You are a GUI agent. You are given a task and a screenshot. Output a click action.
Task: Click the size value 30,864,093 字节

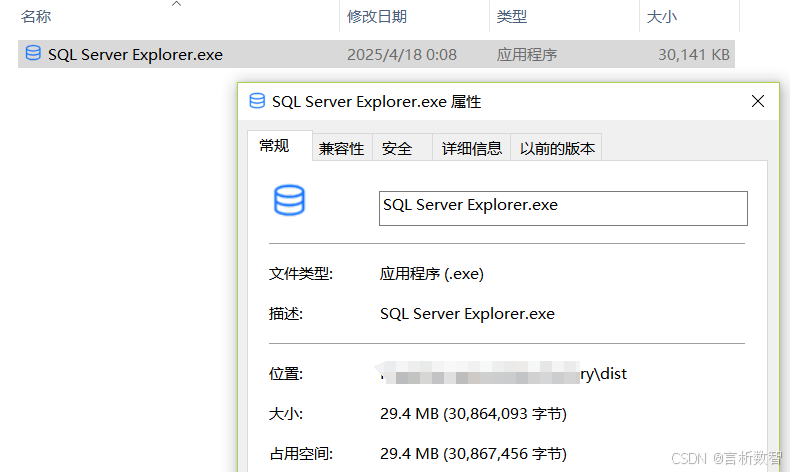coord(473,414)
